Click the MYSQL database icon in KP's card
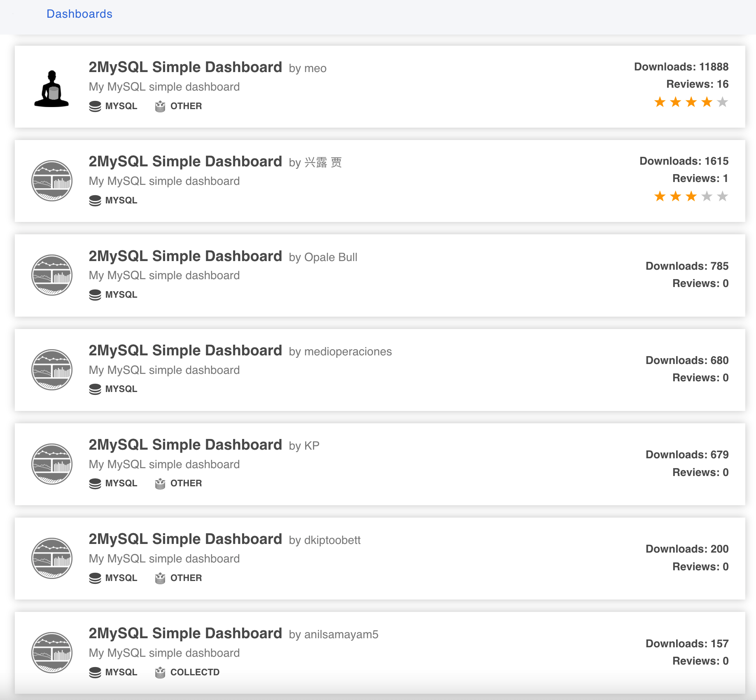The height and width of the screenshot is (700, 756). 95,483
